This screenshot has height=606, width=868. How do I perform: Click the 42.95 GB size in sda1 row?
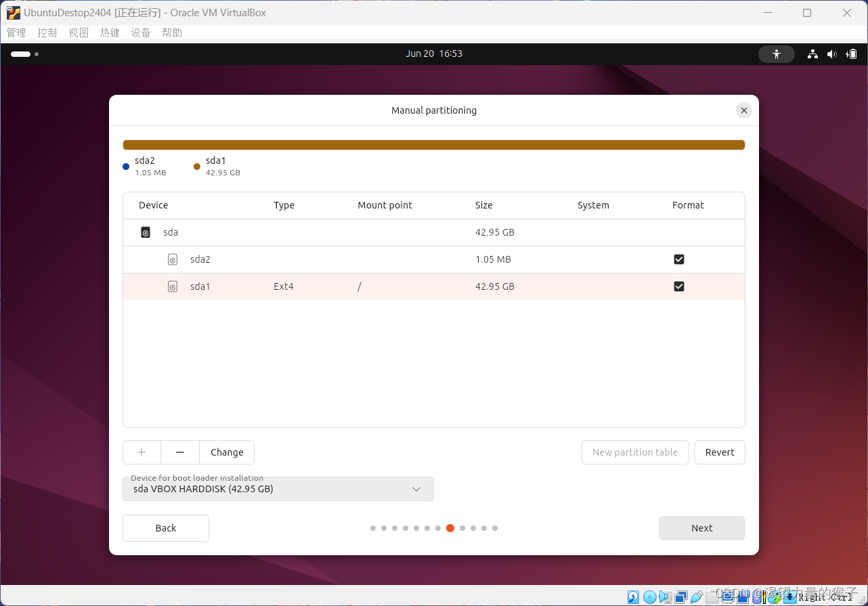coord(495,286)
